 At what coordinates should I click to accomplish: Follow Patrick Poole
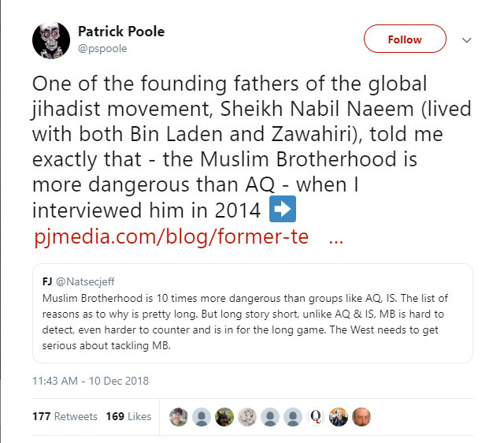(404, 39)
